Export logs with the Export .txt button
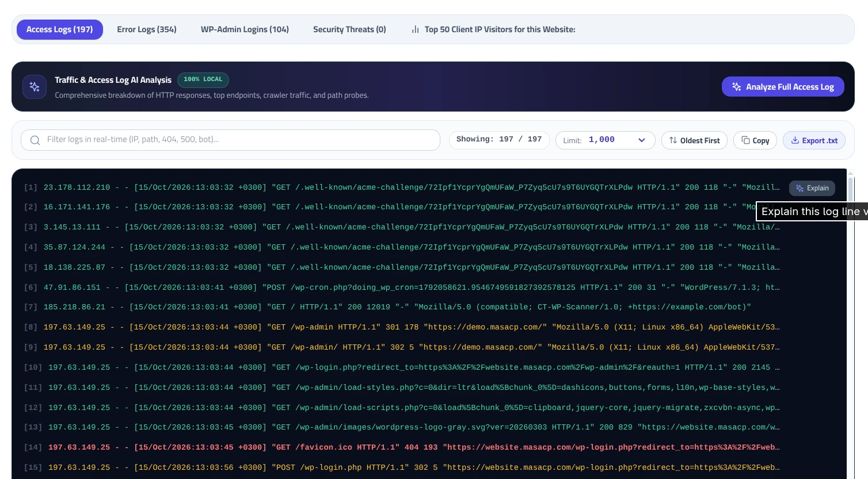This screenshot has width=868, height=479. 814,140
